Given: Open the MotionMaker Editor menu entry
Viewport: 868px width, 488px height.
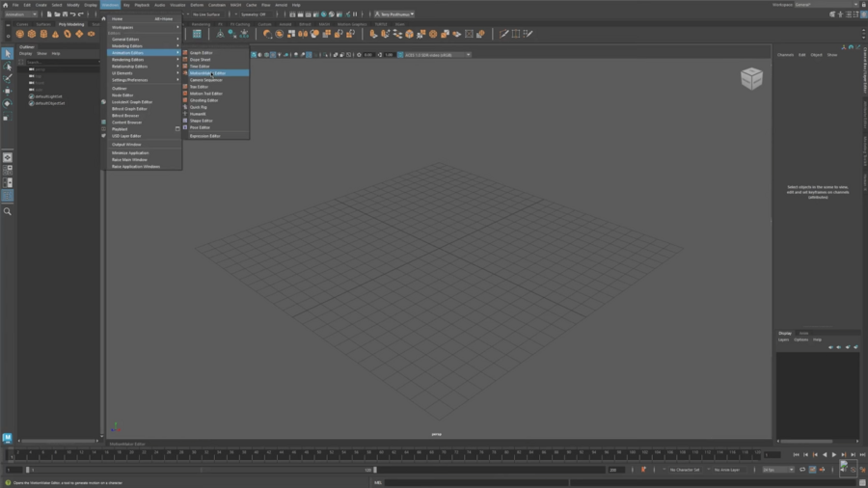Looking at the screenshot, I should (207, 73).
